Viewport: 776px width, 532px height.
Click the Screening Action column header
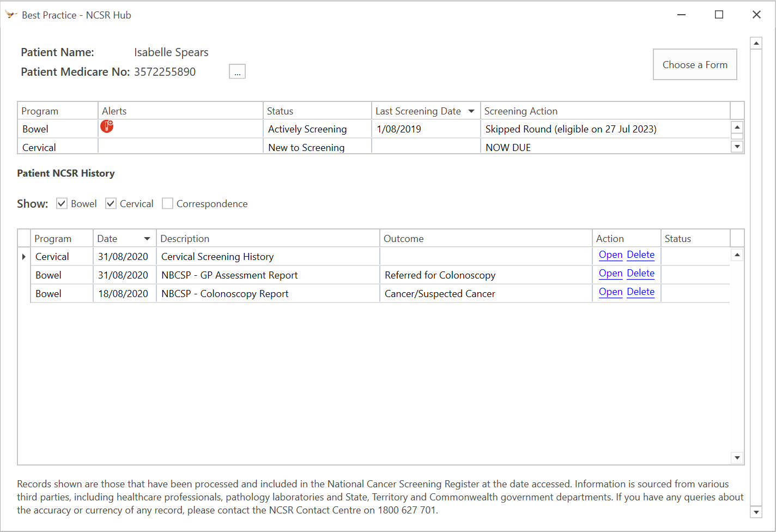click(605, 111)
